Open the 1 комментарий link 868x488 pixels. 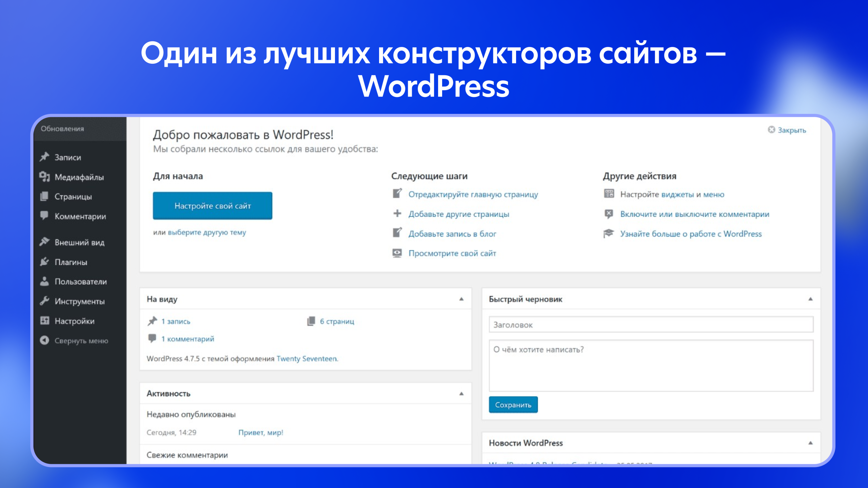pos(188,339)
